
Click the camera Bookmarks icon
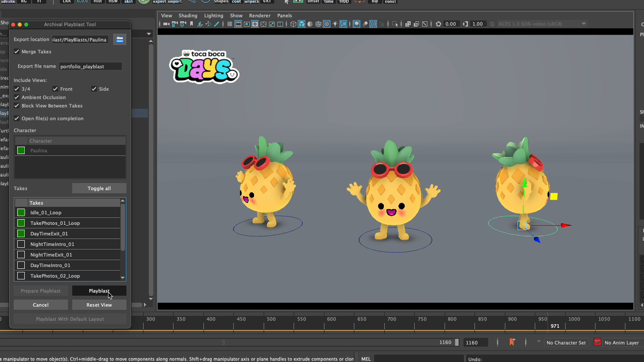(191, 24)
